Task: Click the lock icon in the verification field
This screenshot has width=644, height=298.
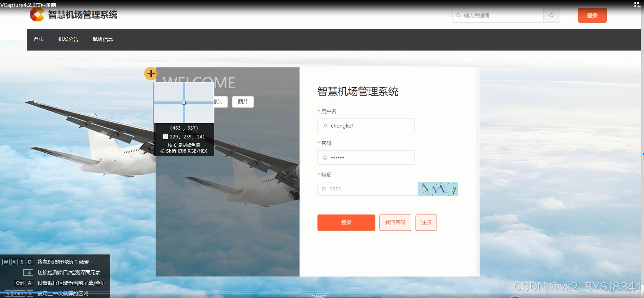Action: tap(324, 189)
